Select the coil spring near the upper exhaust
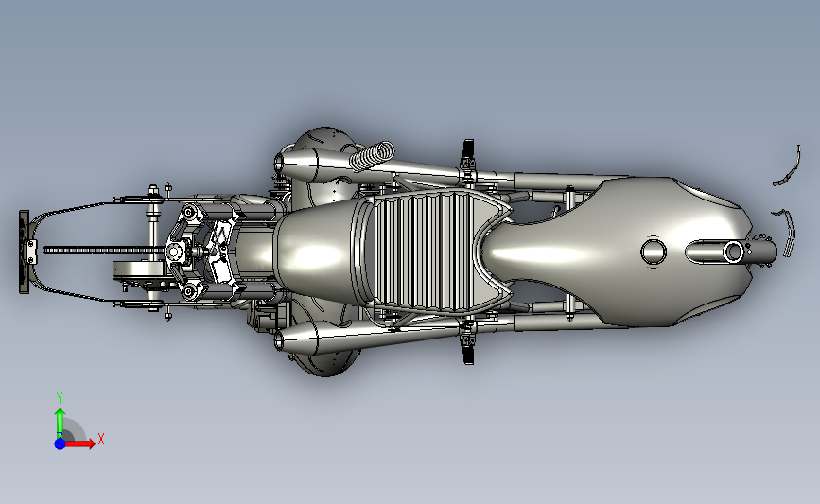The width and height of the screenshot is (820, 504). point(372,156)
